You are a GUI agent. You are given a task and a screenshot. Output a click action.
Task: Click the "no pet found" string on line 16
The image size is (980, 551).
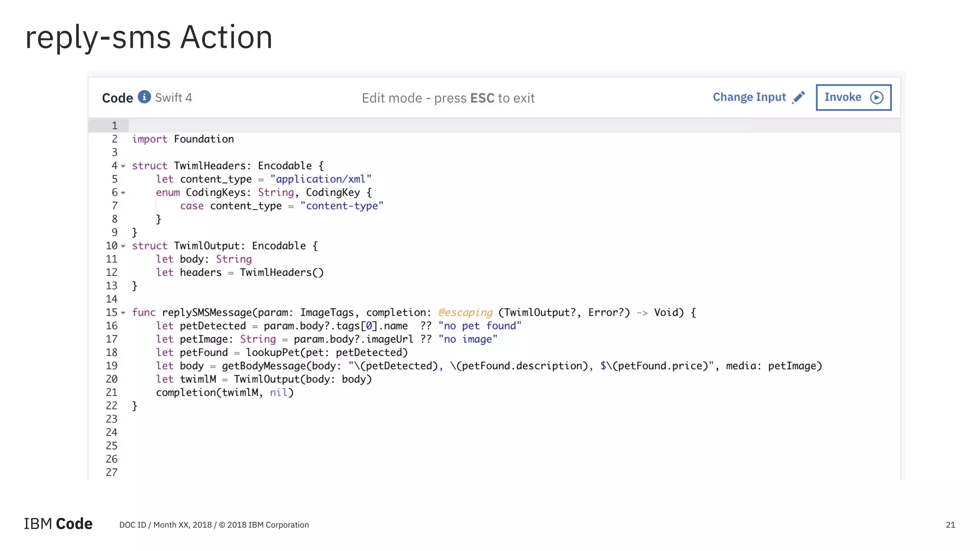pyautogui.click(x=479, y=326)
